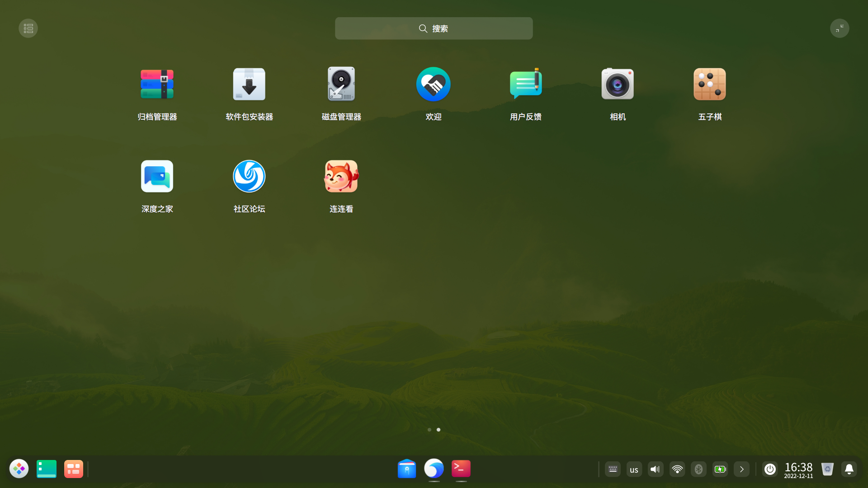The image size is (868, 488).
Task: Open the terminal from the dock
Action: tap(461, 469)
